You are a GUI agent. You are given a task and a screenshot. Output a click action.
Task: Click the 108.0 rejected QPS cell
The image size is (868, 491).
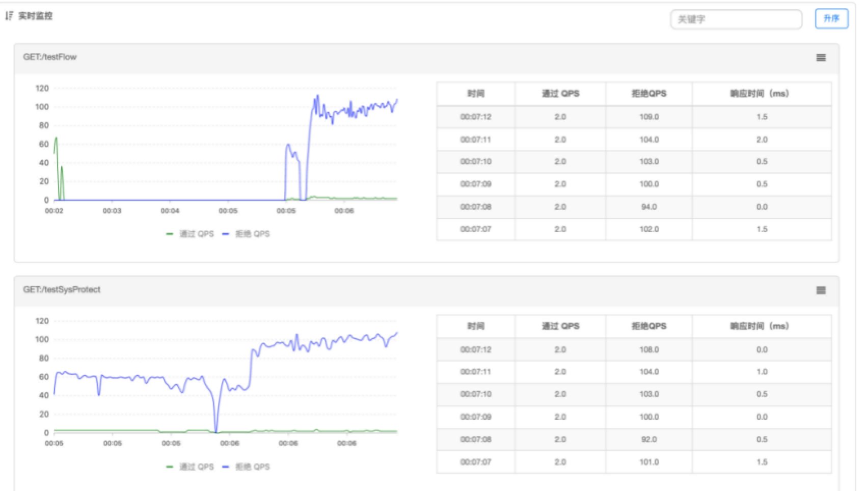click(x=649, y=350)
